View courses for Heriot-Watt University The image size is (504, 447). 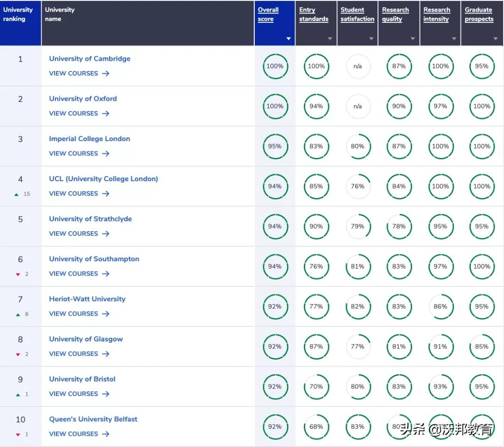click(79, 314)
